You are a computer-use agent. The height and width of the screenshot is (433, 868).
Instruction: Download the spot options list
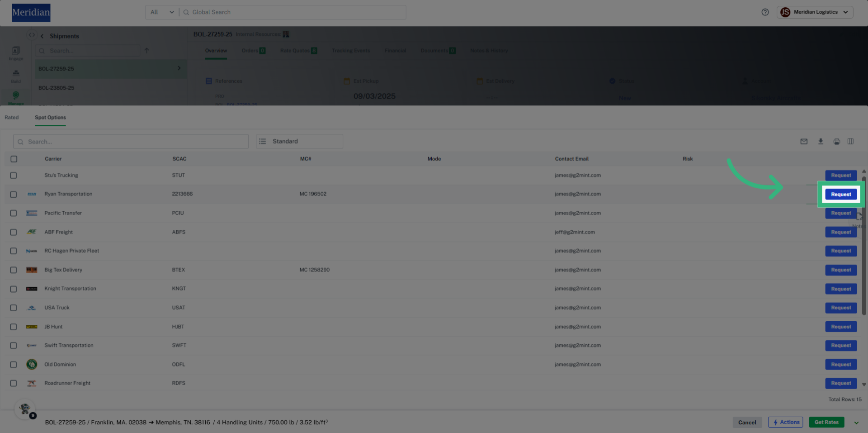tap(821, 142)
